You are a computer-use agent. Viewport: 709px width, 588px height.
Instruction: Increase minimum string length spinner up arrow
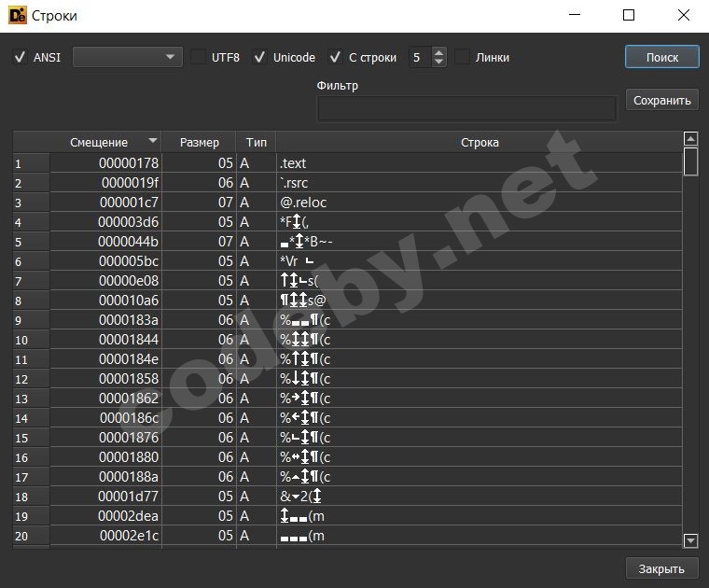(438, 52)
